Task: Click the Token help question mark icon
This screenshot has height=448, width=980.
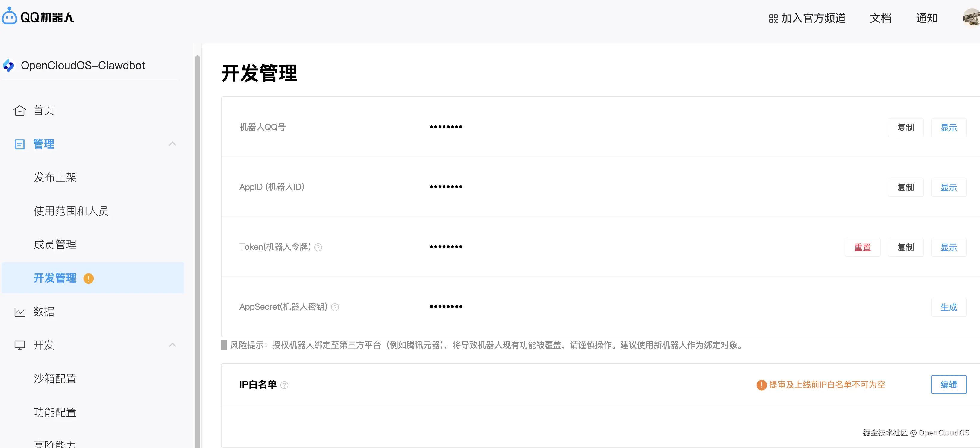Action: pos(318,247)
